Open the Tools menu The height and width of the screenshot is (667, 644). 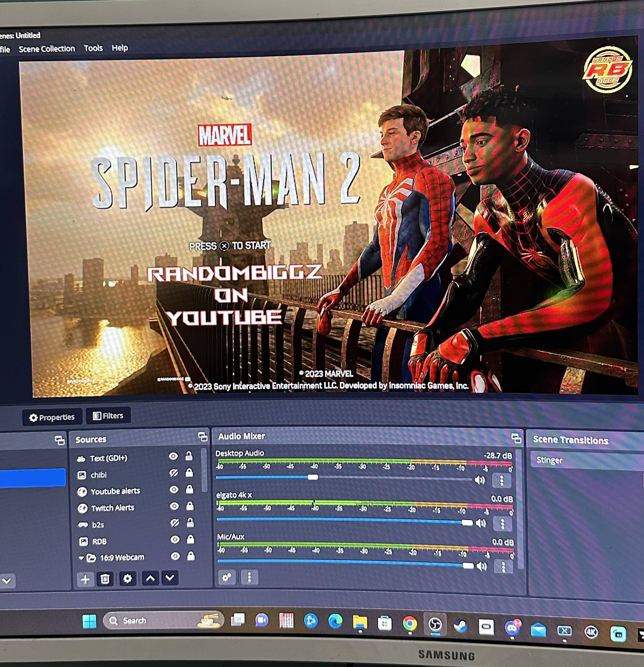(93, 48)
